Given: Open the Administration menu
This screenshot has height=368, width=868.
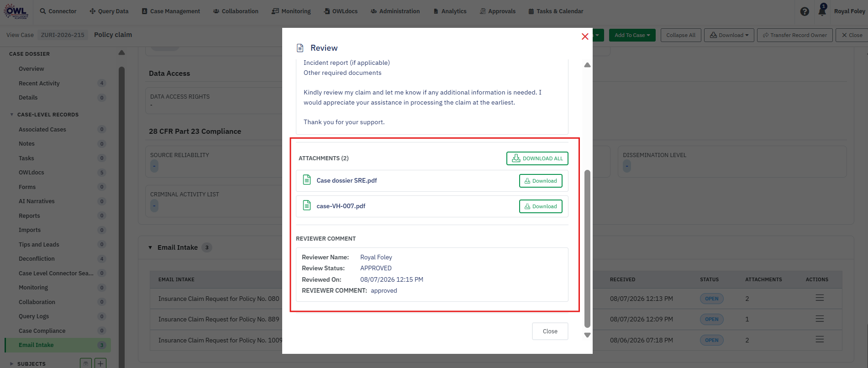Looking at the screenshot, I should tap(395, 11).
